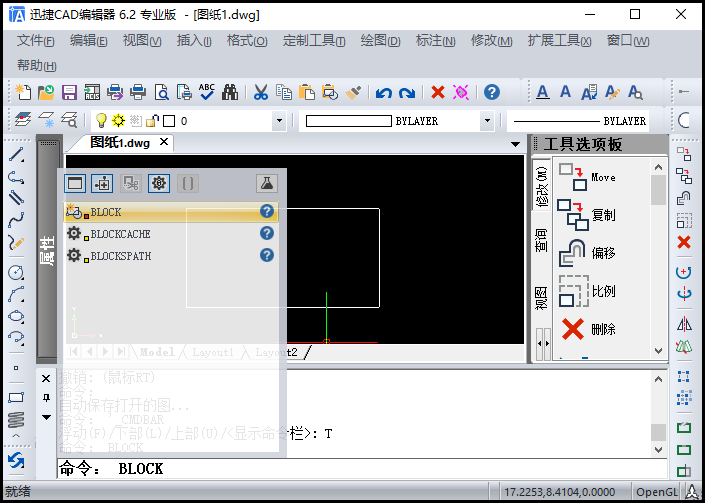Toggle the settings gear filter button in popup
This screenshot has width=705, height=503.
tap(159, 183)
